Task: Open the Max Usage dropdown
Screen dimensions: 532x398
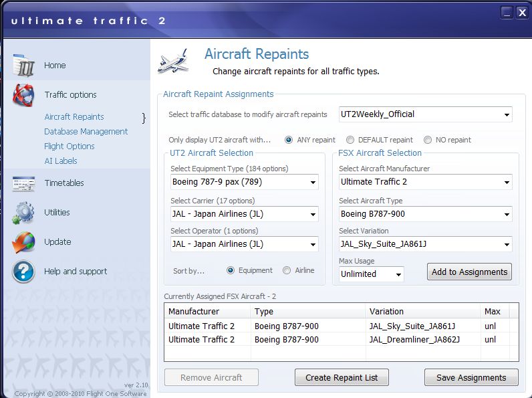Action: [x=372, y=274]
